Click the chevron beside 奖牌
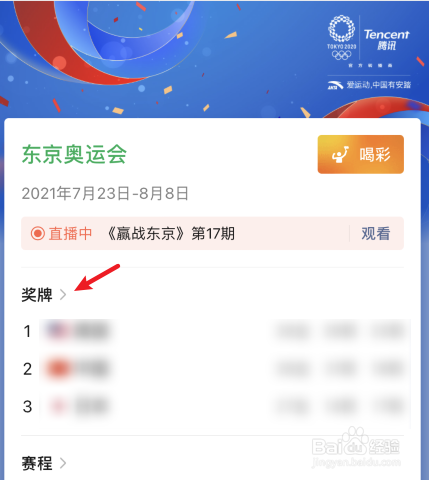This screenshot has width=429, height=480. pyautogui.click(x=63, y=295)
